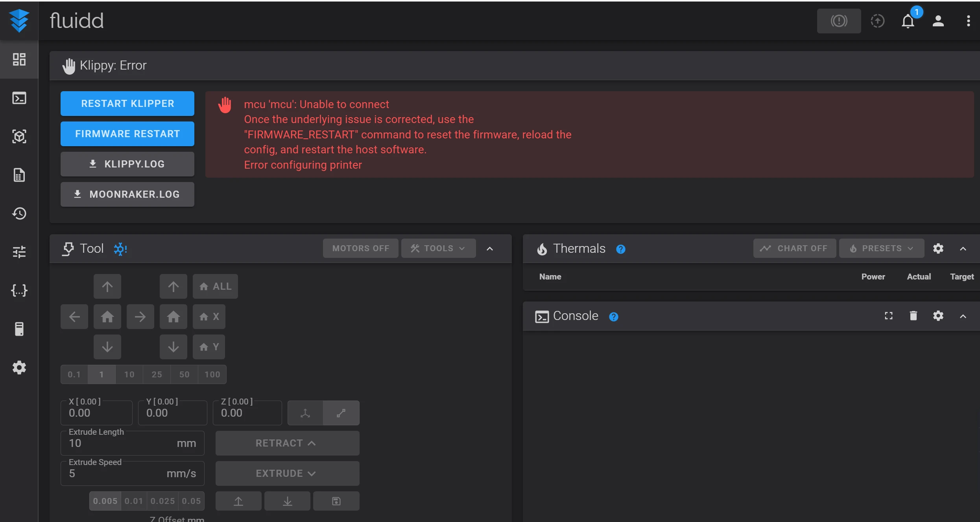Open the System sidebar icon
980x522 pixels.
point(19,329)
